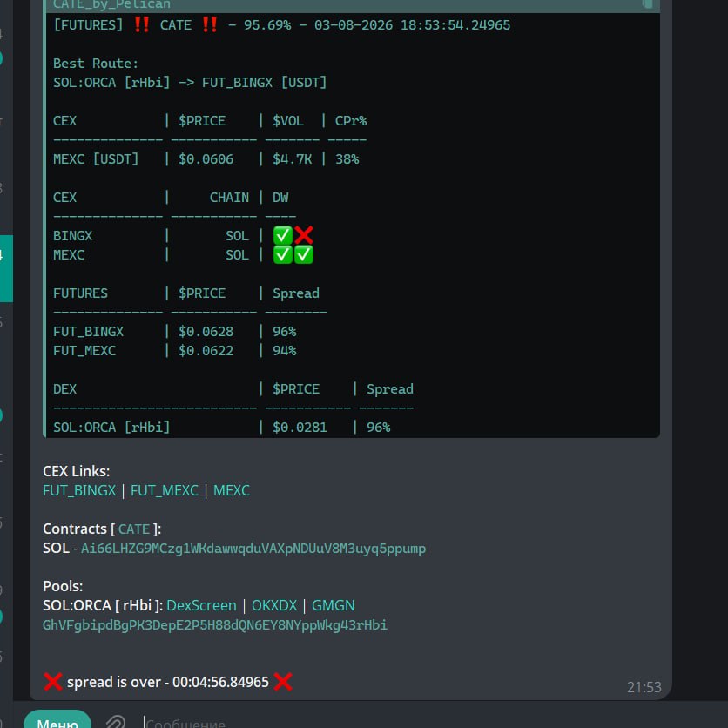
Task: Click the Меню bot menu button
Action: pos(57,720)
